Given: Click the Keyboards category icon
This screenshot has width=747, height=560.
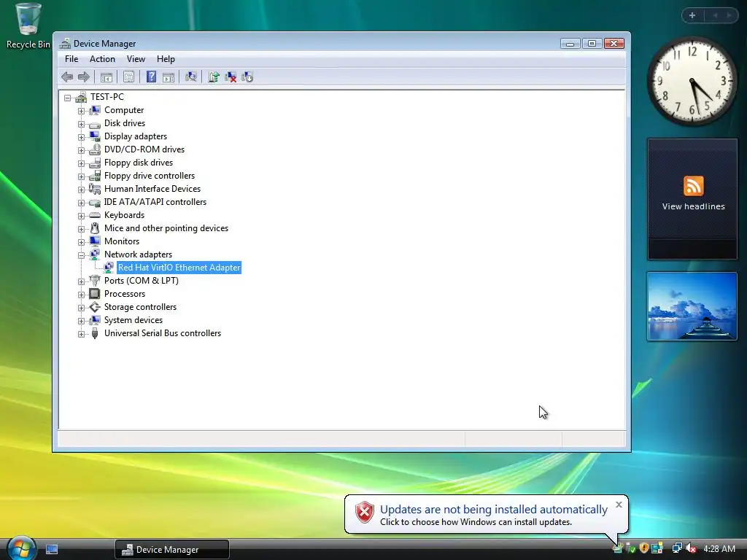Looking at the screenshot, I should tap(95, 215).
